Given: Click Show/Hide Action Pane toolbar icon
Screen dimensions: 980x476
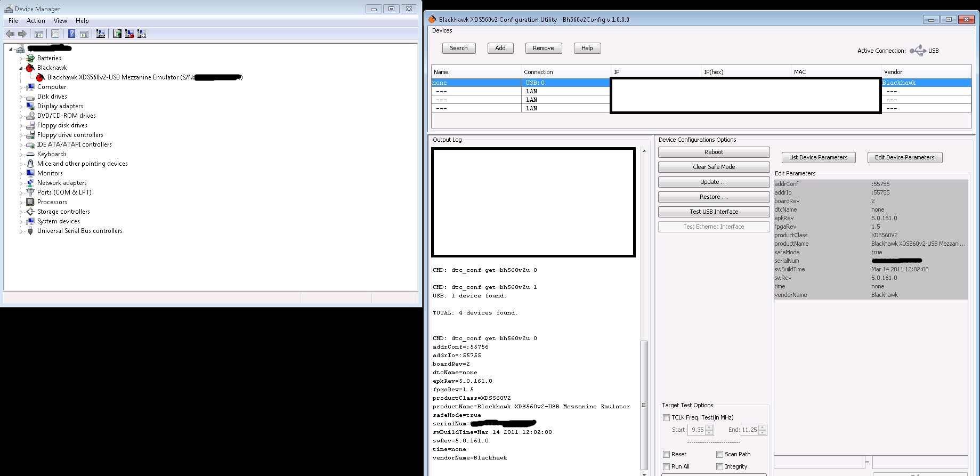Looking at the screenshot, I should (x=84, y=34).
